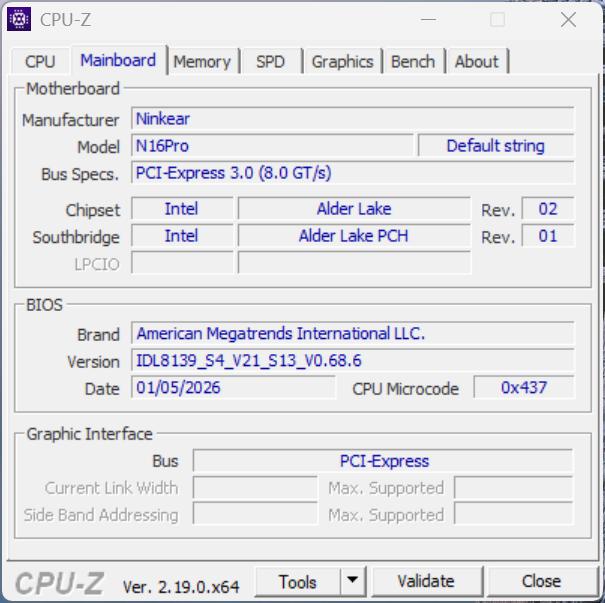Click the CPU-Z app icon in title bar

pos(19,19)
